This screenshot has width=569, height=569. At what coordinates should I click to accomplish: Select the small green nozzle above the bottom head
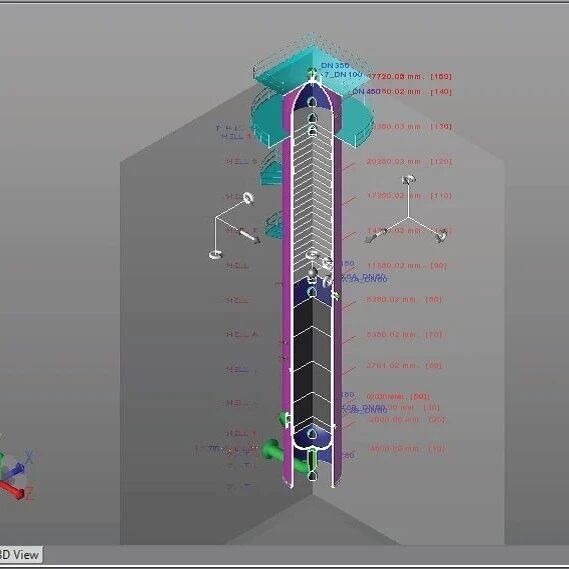pos(285,419)
